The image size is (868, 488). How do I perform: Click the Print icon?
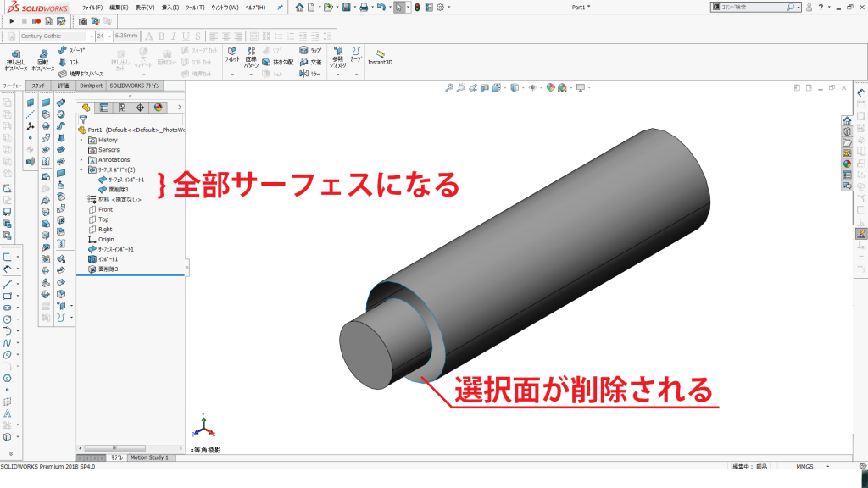tap(364, 7)
